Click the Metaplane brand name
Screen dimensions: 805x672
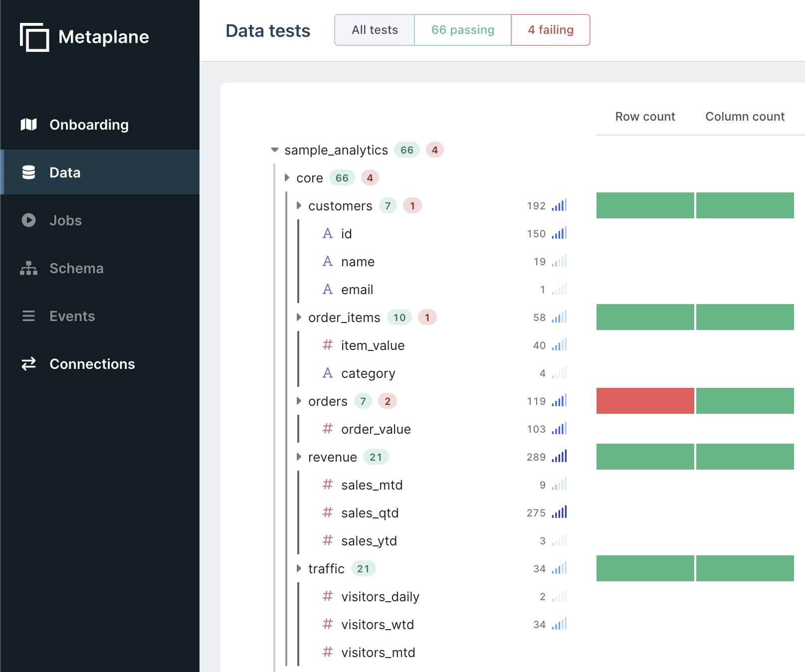[104, 37]
